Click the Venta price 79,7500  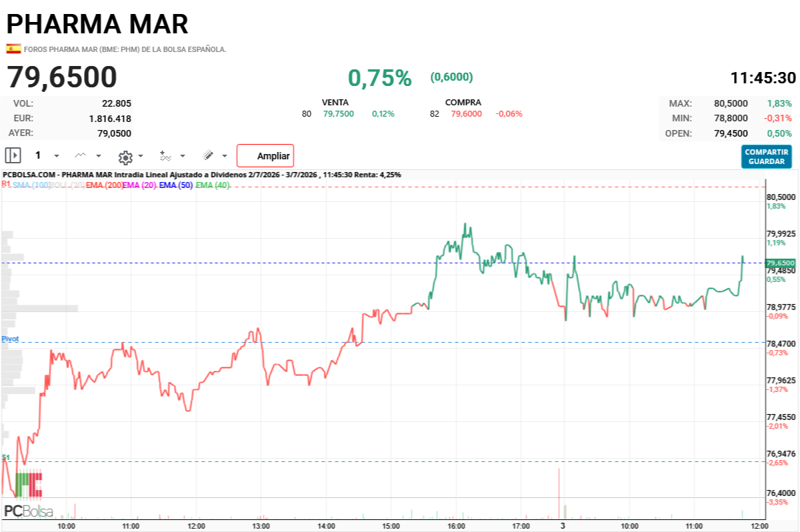click(x=339, y=114)
